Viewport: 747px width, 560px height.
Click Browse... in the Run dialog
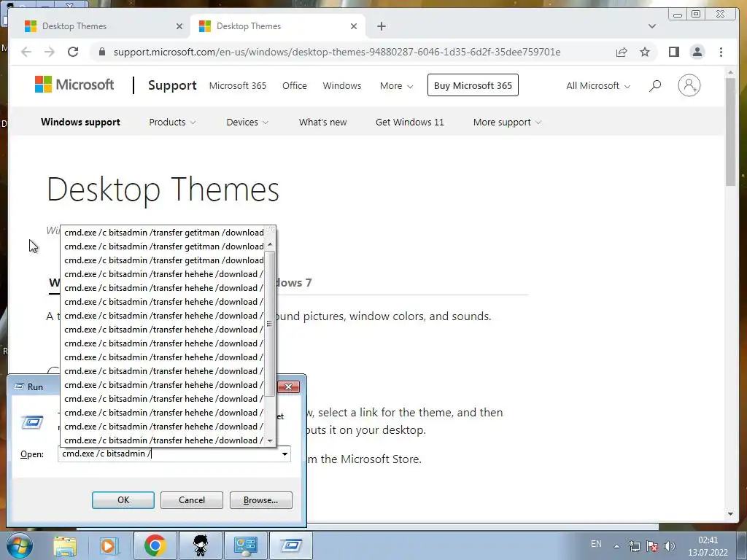click(x=260, y=500)
